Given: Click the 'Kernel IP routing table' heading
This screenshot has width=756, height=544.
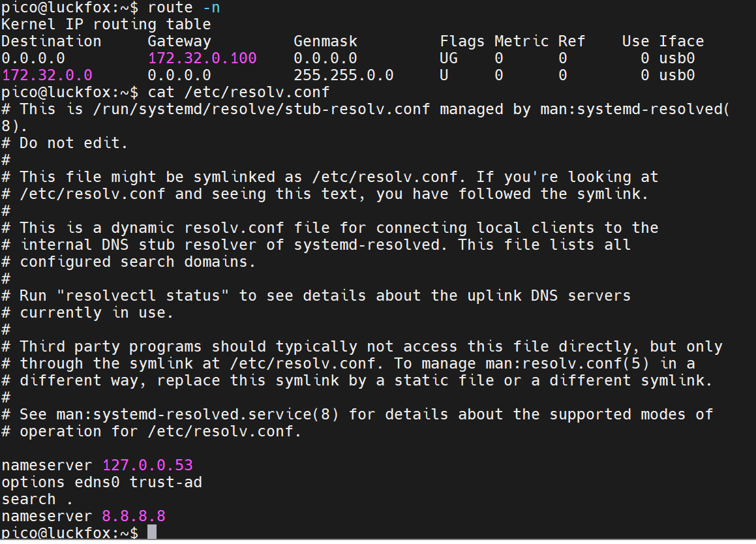Looking at the screenshot, I should pyautogui.click(x=106, y=25).
